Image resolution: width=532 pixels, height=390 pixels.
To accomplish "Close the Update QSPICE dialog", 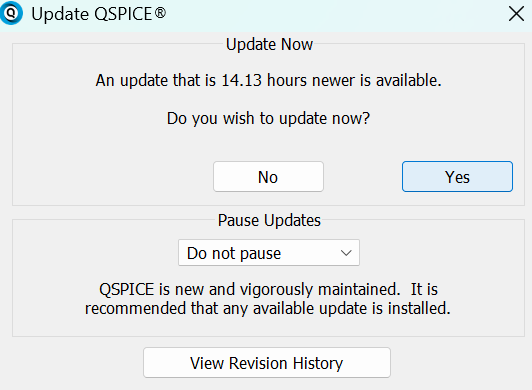I will (516, 14).
